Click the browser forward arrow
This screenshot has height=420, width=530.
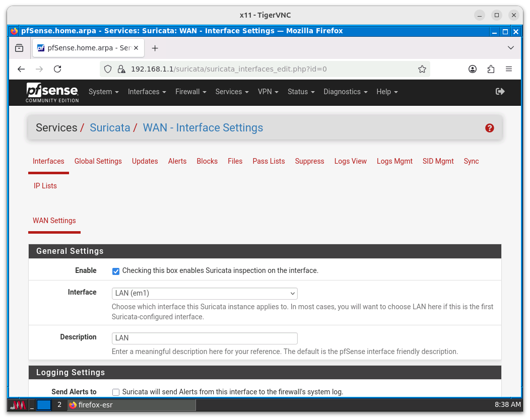click(39, 69)
